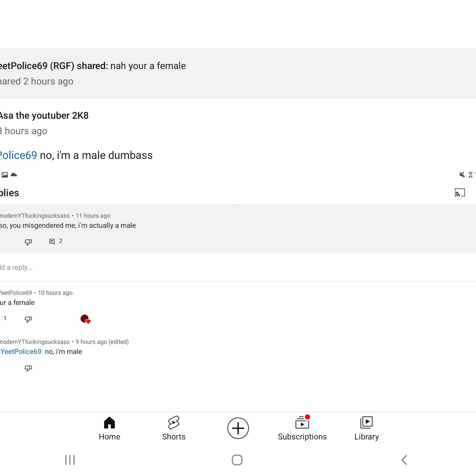Tap 'no, i'm a male dumbass' text
Screen dimensions: 476x476
click(x=96, y=155)
